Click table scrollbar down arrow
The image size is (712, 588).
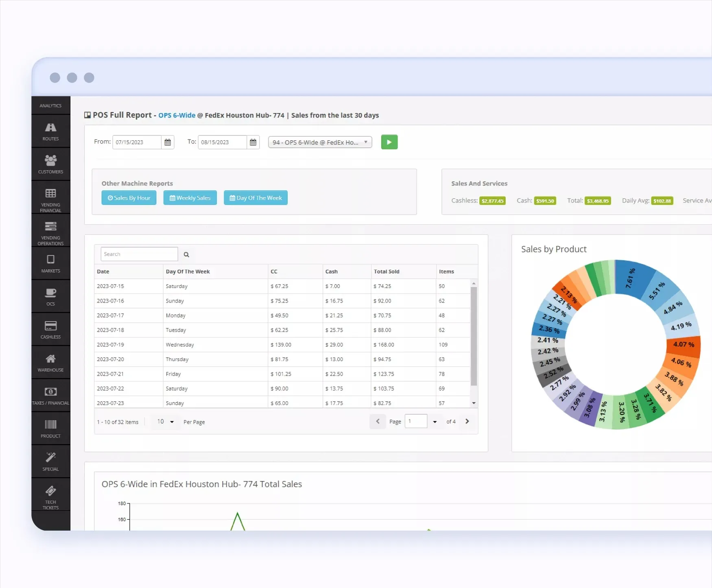point(474,403)
